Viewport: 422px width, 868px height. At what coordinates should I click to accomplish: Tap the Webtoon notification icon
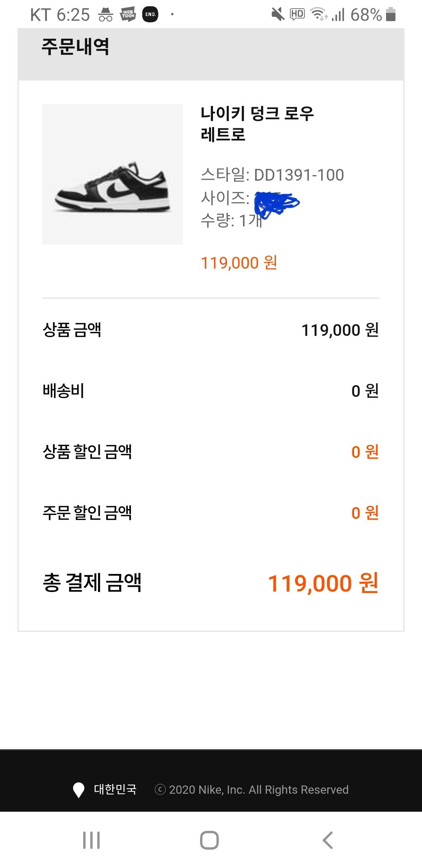click(x=128, y=15)
